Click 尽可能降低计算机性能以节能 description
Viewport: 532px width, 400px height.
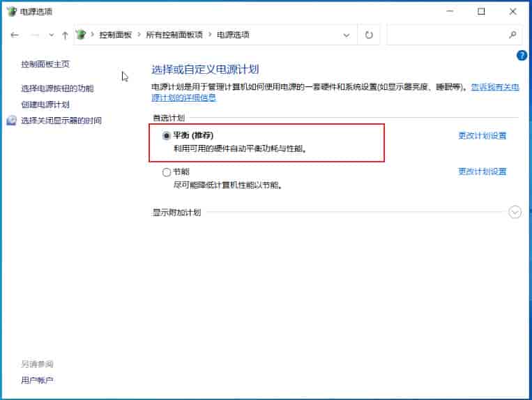click(x=228, y=185)
